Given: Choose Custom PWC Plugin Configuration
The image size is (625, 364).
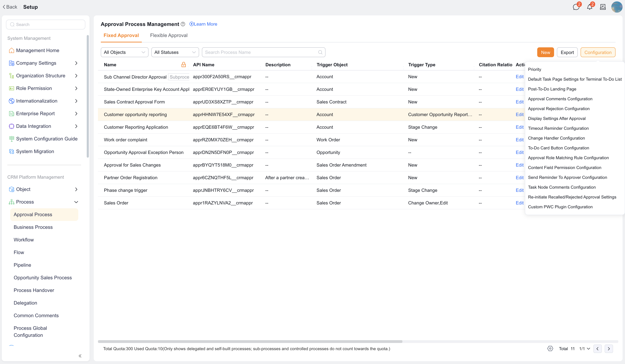Looking at the screenshot, I should tap(560, 207).
